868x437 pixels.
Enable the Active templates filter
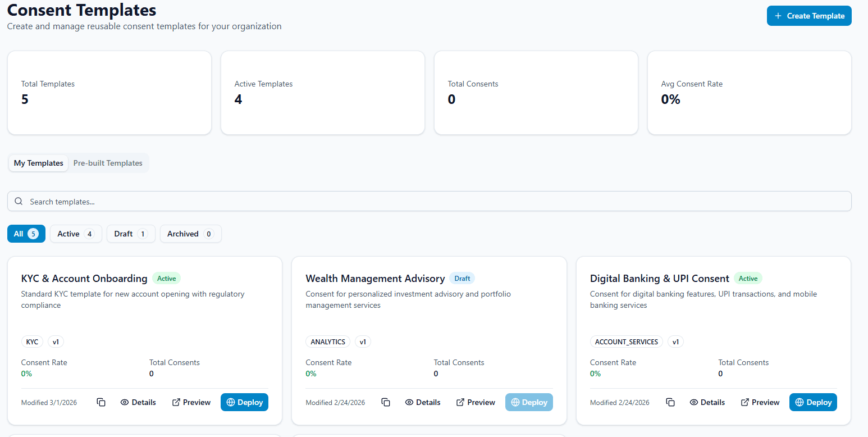[x=75, y=234]
